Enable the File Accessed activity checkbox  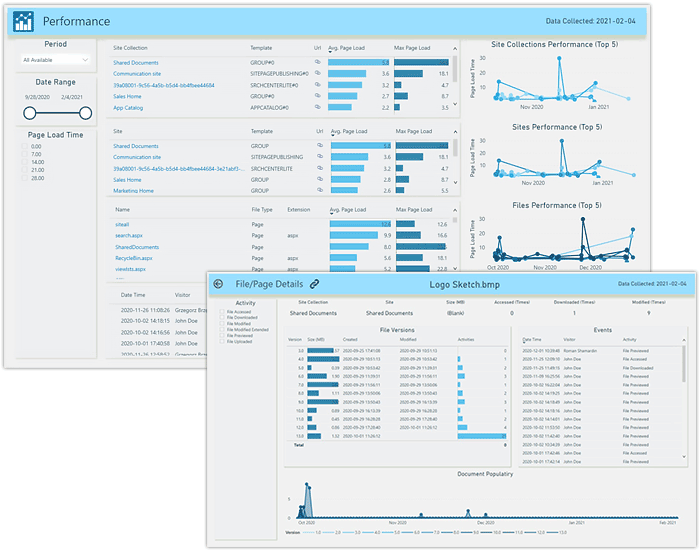[223, 312]
